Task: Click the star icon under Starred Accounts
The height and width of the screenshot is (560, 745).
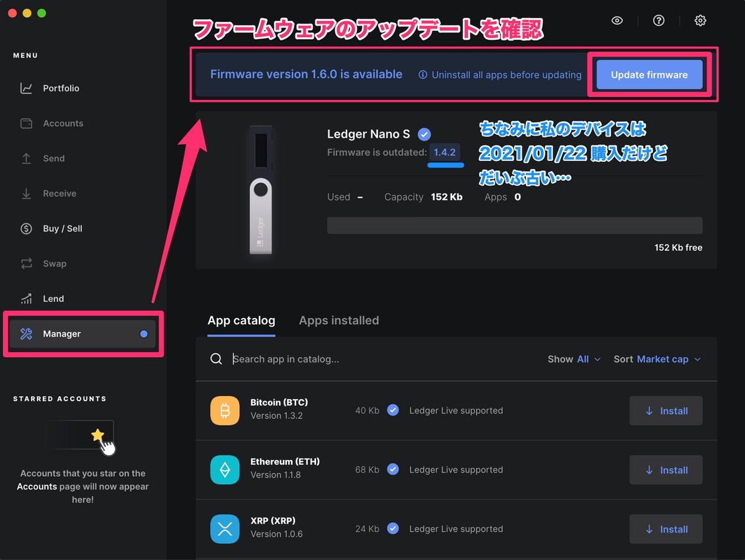Action: point(97,435)
